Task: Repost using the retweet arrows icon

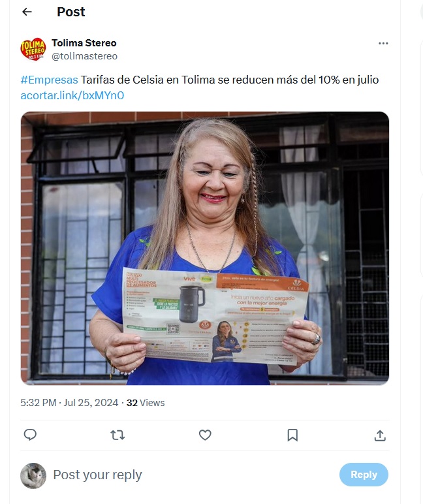Action: [117, 435]
